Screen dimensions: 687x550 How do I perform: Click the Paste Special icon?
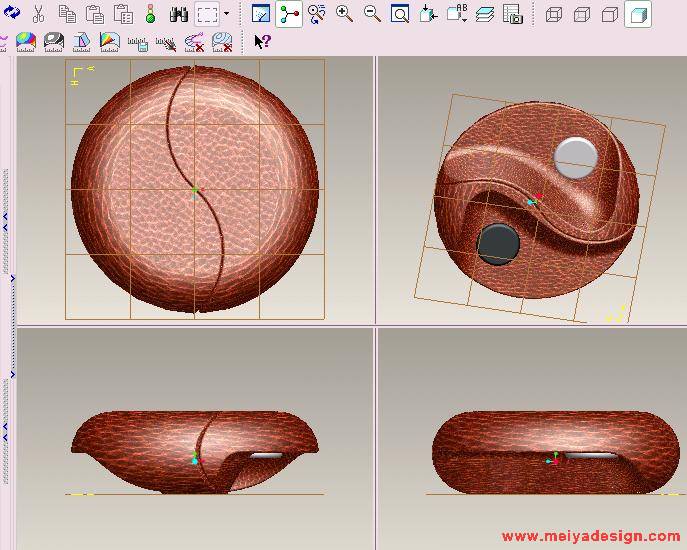point(123,14)
